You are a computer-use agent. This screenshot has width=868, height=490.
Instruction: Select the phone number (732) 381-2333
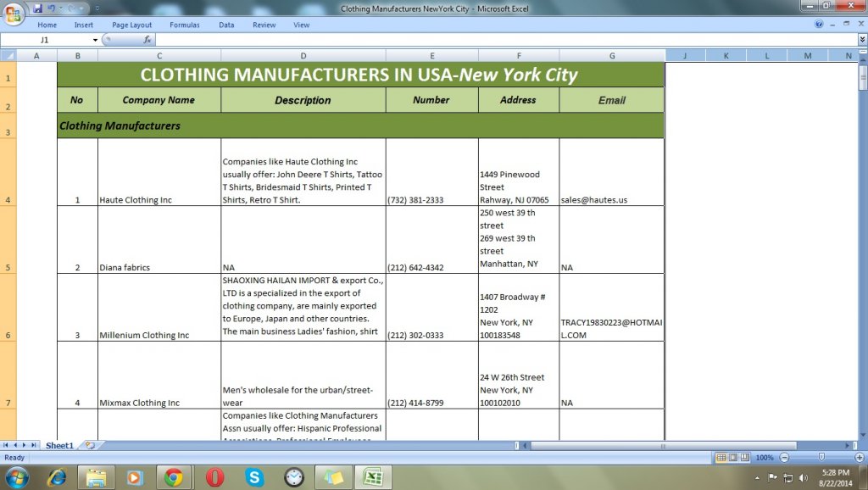coord(431,172)
